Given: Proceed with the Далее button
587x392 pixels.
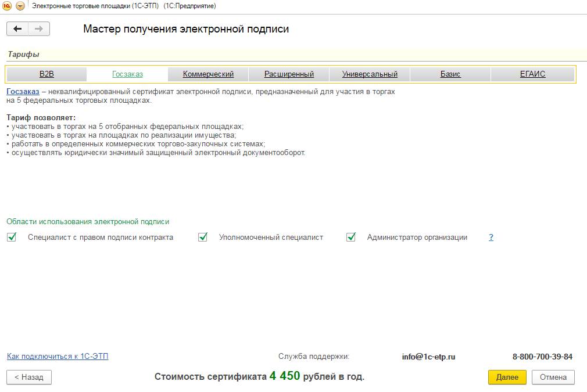Looking at the screenshot, I should point(507,377).
